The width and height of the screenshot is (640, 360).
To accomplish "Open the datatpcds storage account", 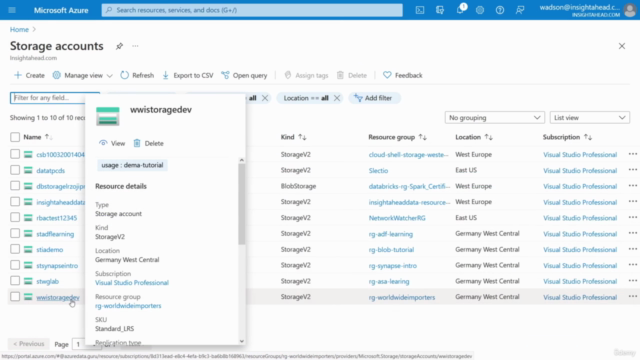I will click(x=51, y=171).
